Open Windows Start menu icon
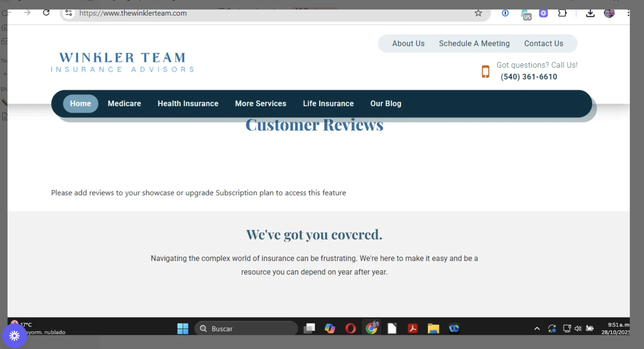Viewport: 644px width, 349px height. pyautogui.click(x=183, y=328)
